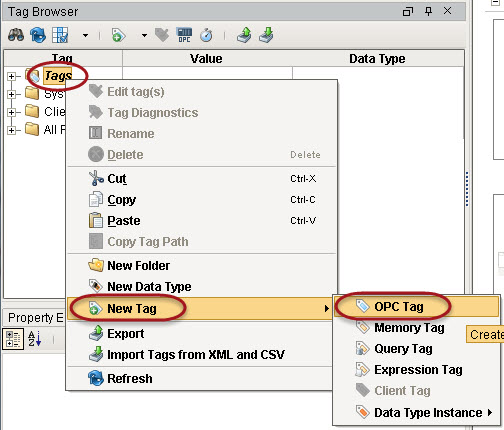Image resolution: width=504 pixels, height=430 pixels.
Task: Open dropdown arrow beside new tag icon
Action: pos(144,35)
